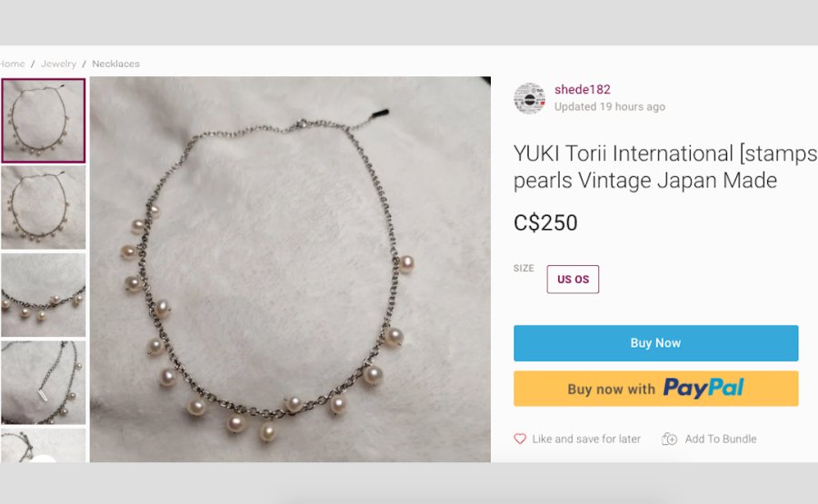The width and height of the screenshot is (818, 504).
Task: Select the US OS size option
Action: pos(573,280)
